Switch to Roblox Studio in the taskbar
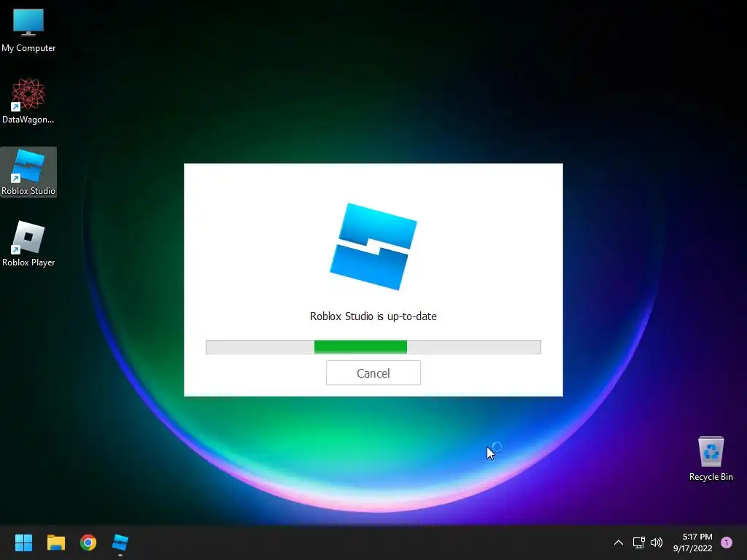Screen dimensions: 747x560 coord(120,542)
